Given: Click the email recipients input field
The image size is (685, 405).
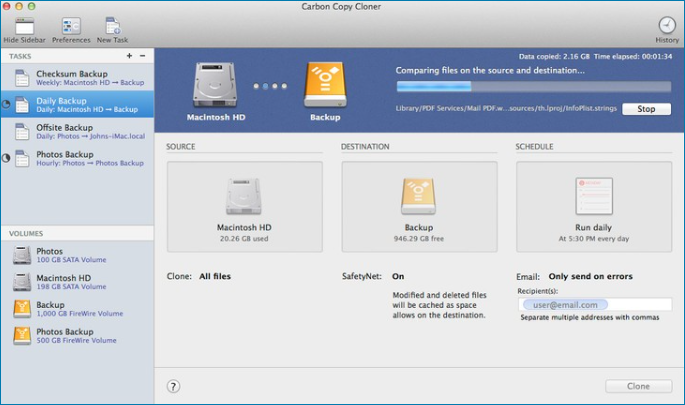Looking at the screenshot, I should click(x=596, y=305).
